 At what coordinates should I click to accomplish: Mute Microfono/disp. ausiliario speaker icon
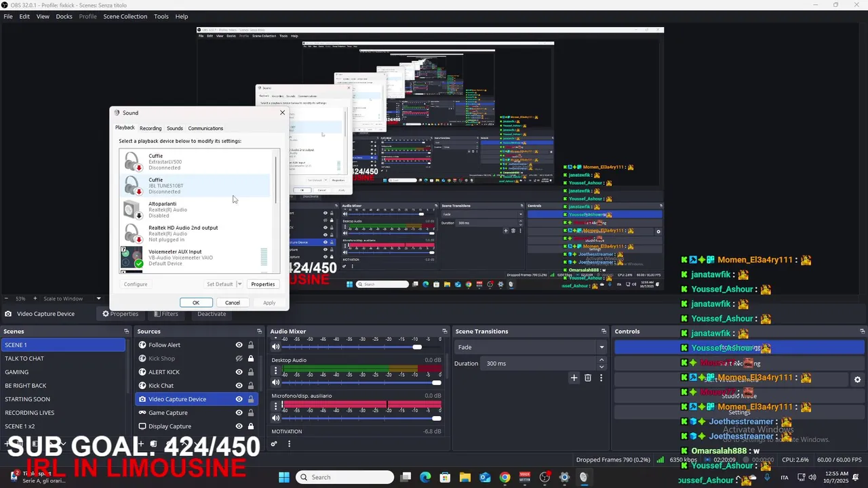pyautogui.click(x=276, y=418)
